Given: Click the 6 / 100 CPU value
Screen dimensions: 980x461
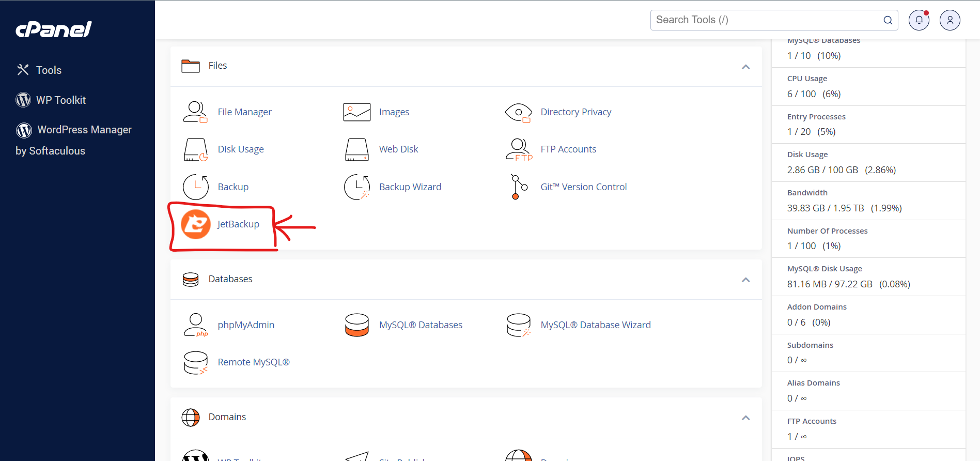Looking at the screenshot, I should pyautogui.click(x=802, y=94).
